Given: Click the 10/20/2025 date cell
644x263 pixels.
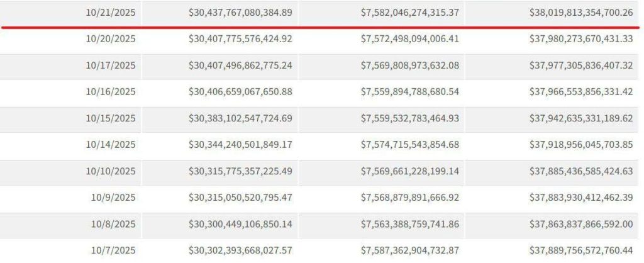Looking at the screenshot, I should 111,38.
